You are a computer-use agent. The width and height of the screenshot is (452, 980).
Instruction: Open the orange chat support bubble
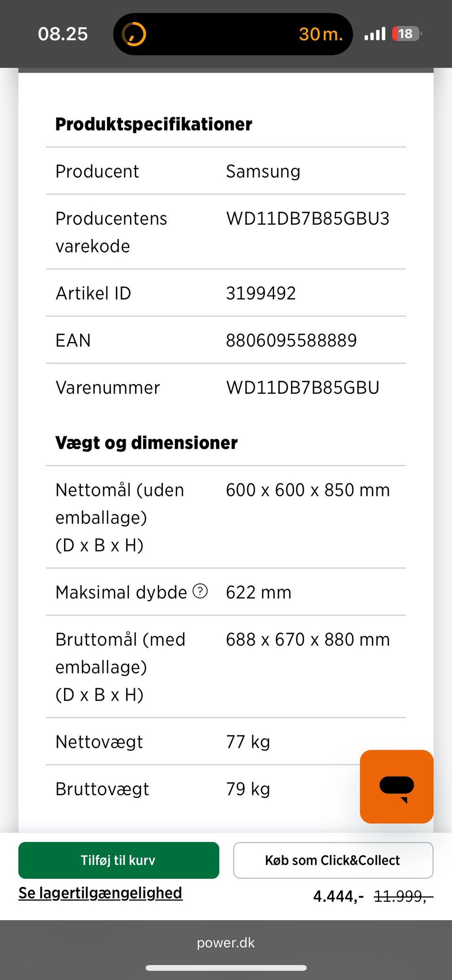pos(396,786)
